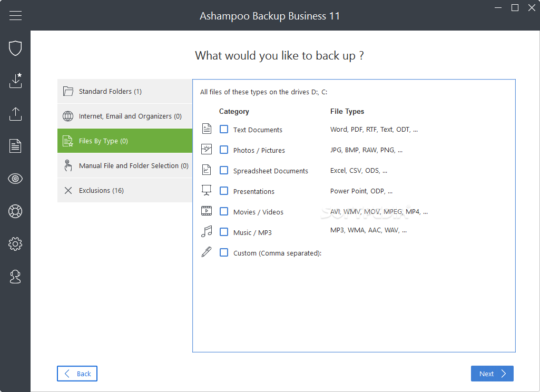
Task: Click the Movies / Videos film icon
Action: point(207,211)
